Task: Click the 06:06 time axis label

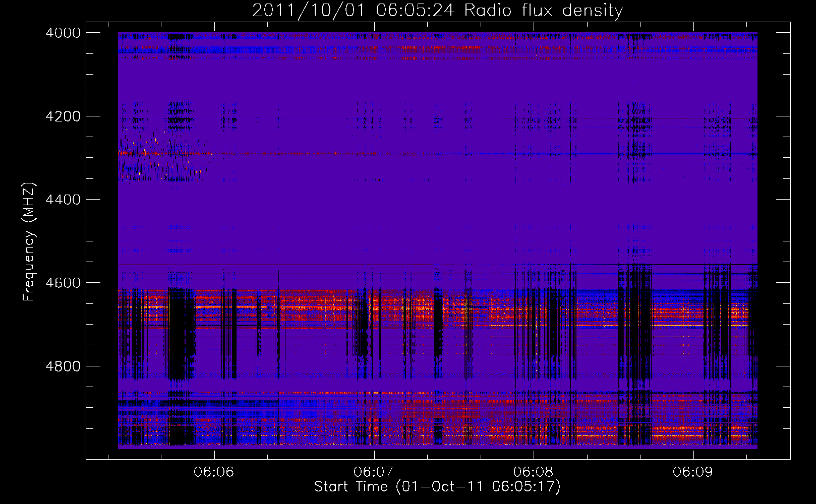Action: (214, 472)
